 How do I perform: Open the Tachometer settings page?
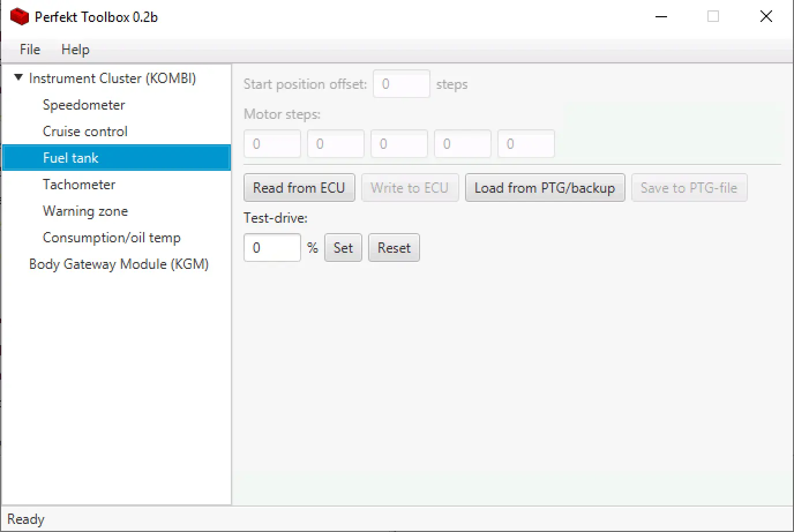[79, 185]
